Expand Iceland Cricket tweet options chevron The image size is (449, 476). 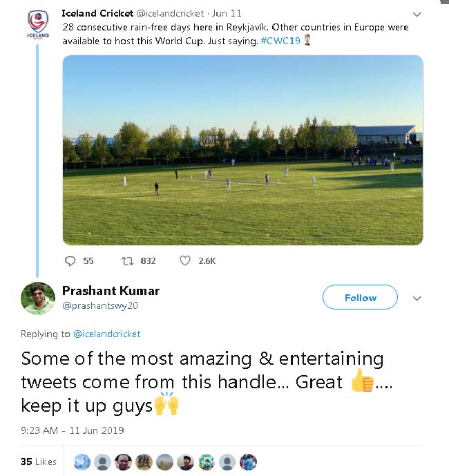(x=417, y=15)
